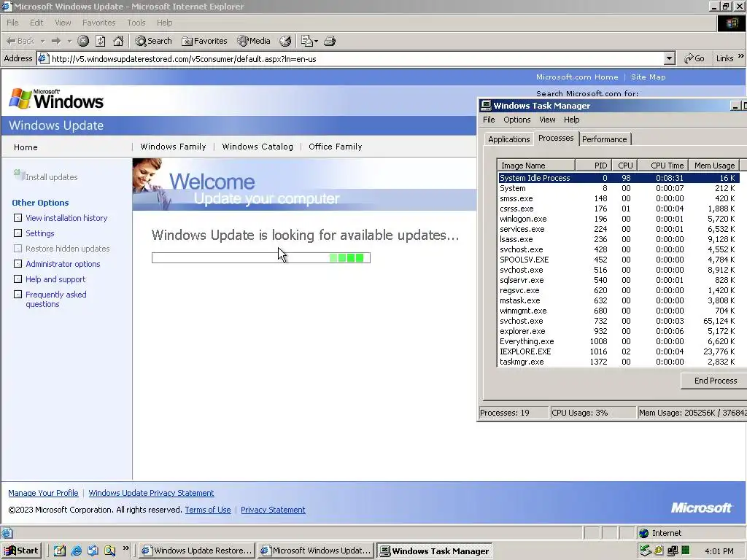The height and width of the screenshot is (560, 747).
Task: Print the page with the Print icon
Action: pos(330,41)
